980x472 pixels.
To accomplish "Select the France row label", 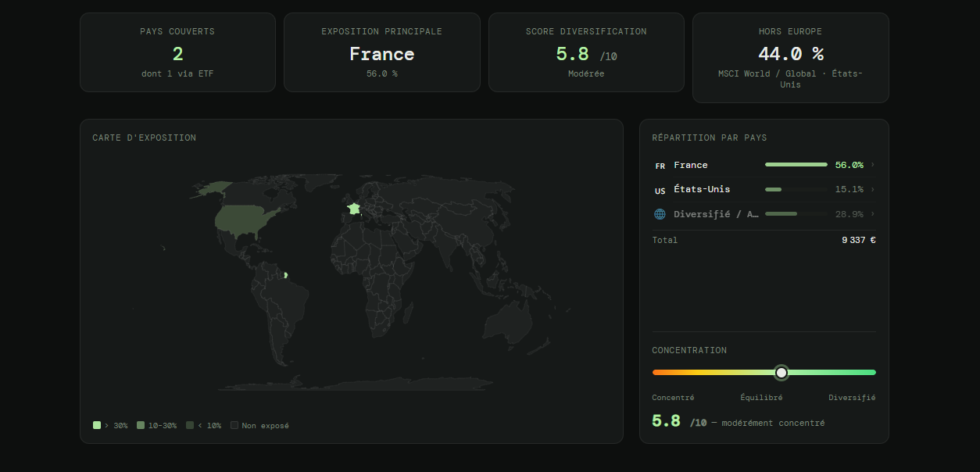I will pos(691,165).
